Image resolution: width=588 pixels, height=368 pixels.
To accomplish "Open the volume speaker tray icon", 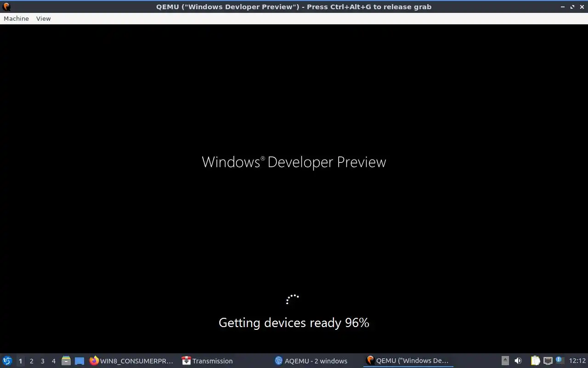I will 518,361.
